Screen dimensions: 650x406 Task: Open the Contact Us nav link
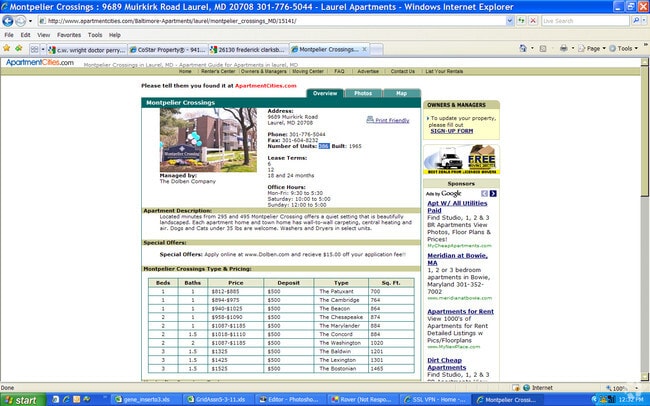pos(403,71)
